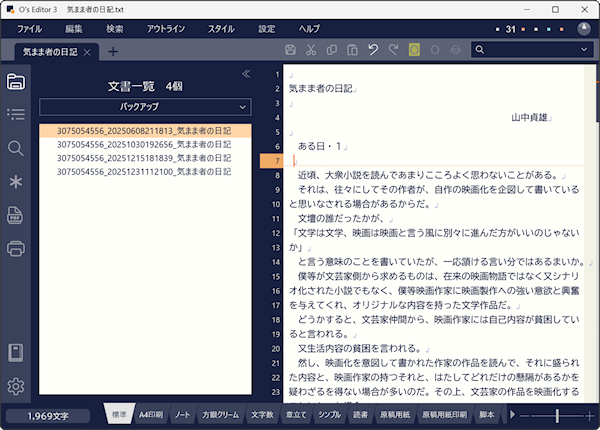Select backup 3075054556_20251030192656 in list
The height and width of the screenshot is (430, 600).
click(144, 144)
